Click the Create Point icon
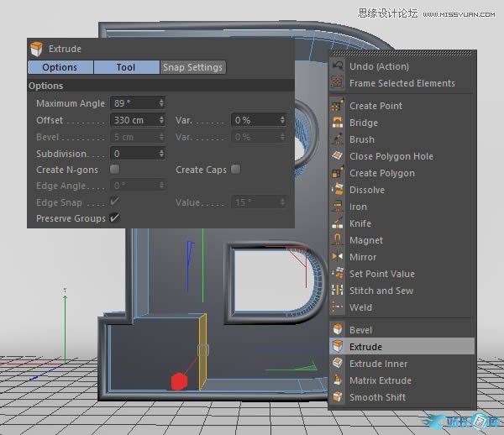This screenshot has height=435, width=504. [338, 106]
